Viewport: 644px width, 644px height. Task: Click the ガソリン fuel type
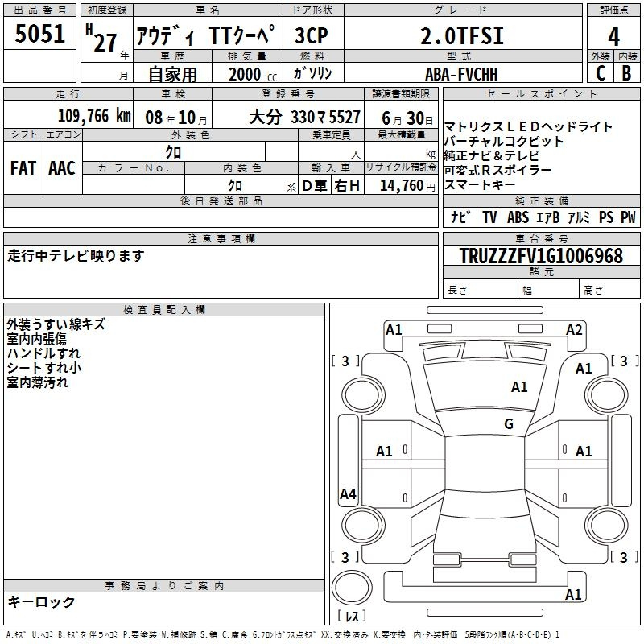tap(312, 73)
